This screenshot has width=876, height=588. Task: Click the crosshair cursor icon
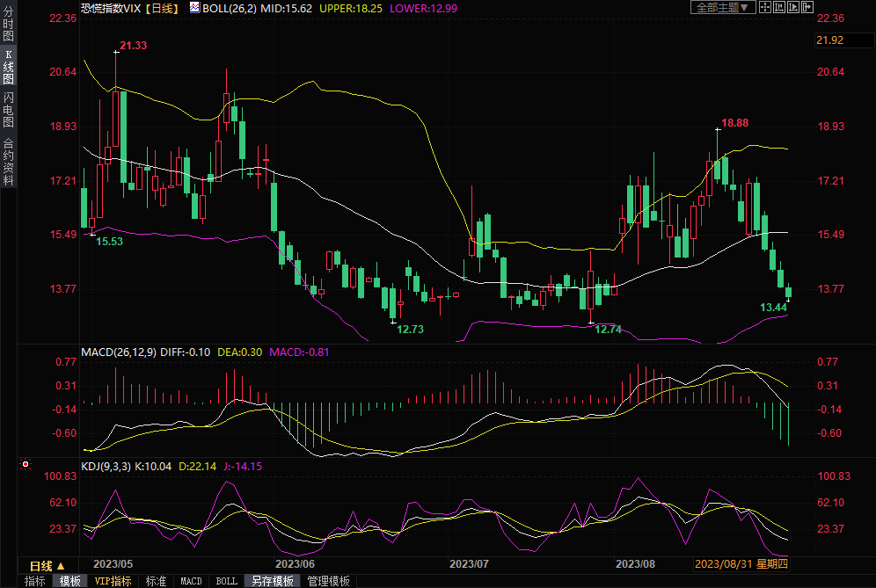click(x=766, y=7)
